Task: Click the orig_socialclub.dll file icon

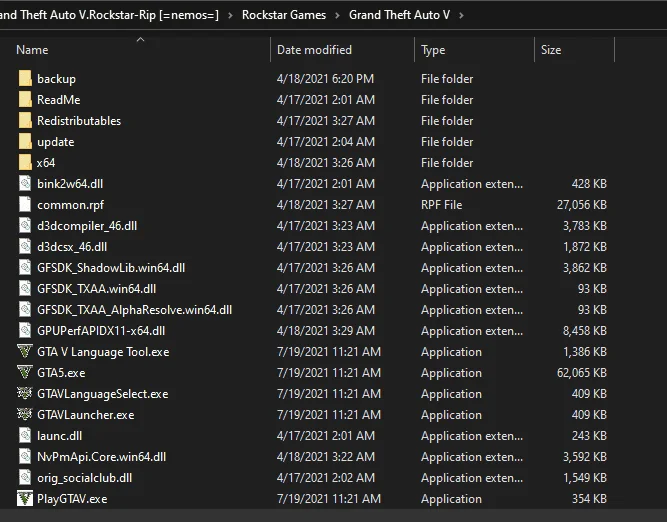Action: coord(25,477)
